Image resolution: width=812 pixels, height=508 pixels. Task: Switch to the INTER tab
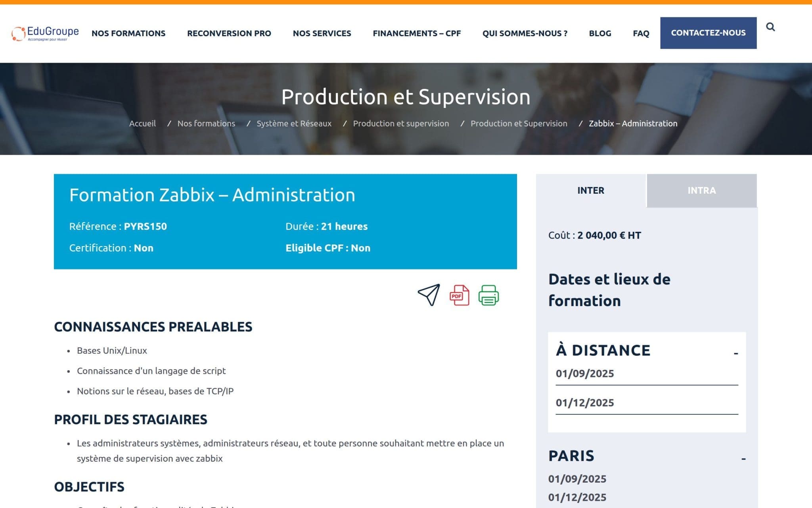pyautogui.click(x=591, y=190)
